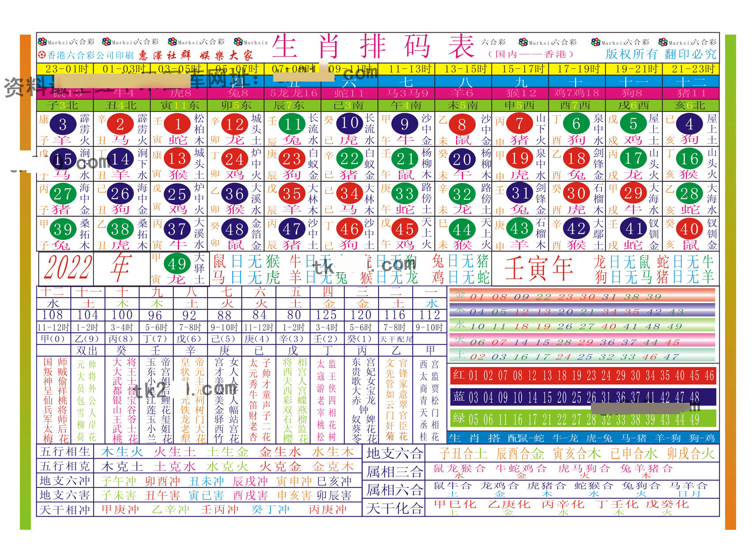Click the blue wave 蓝 number row
The height and width of the screenshot is (547, 756).
pos(583,397)
